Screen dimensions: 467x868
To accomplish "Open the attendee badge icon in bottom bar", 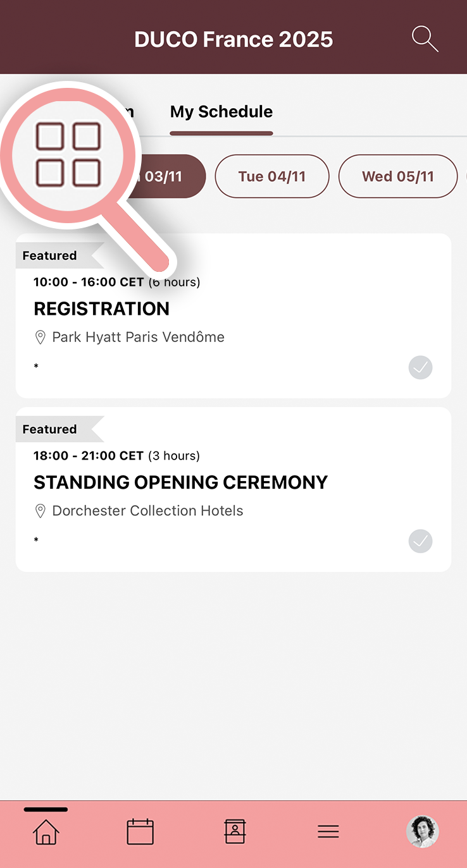I will (x=235, y=831).
